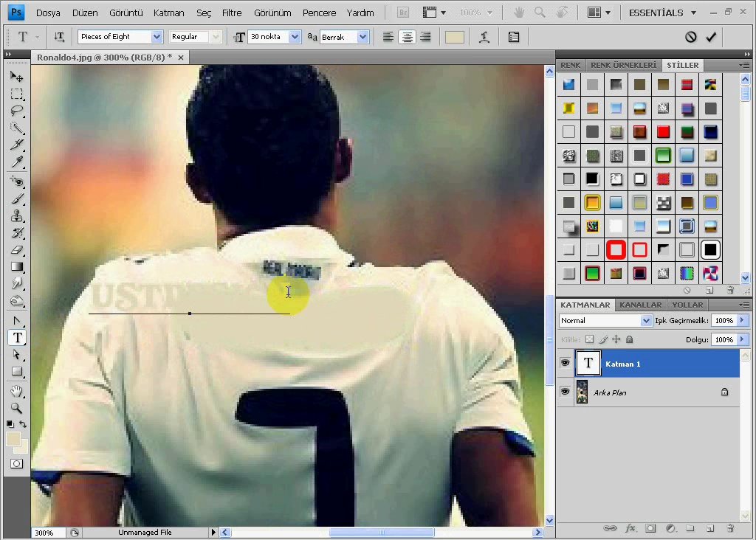Select the Path Selection tool

click(17, 355)
